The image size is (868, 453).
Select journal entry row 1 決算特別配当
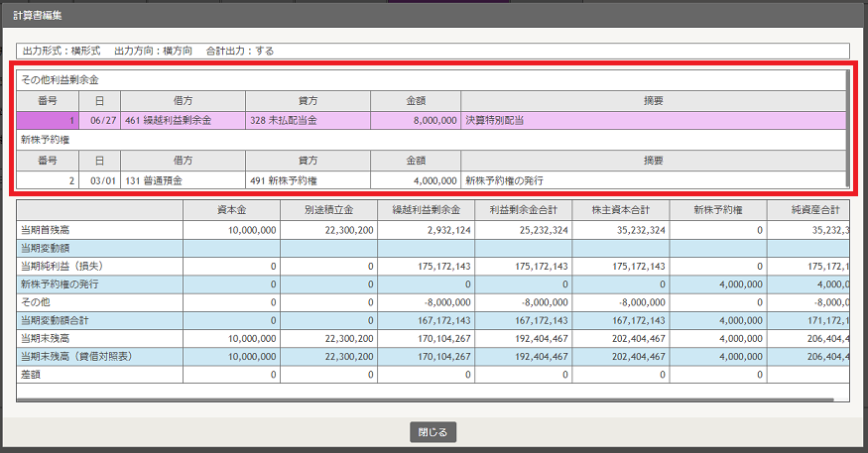(x=432, y=120)
